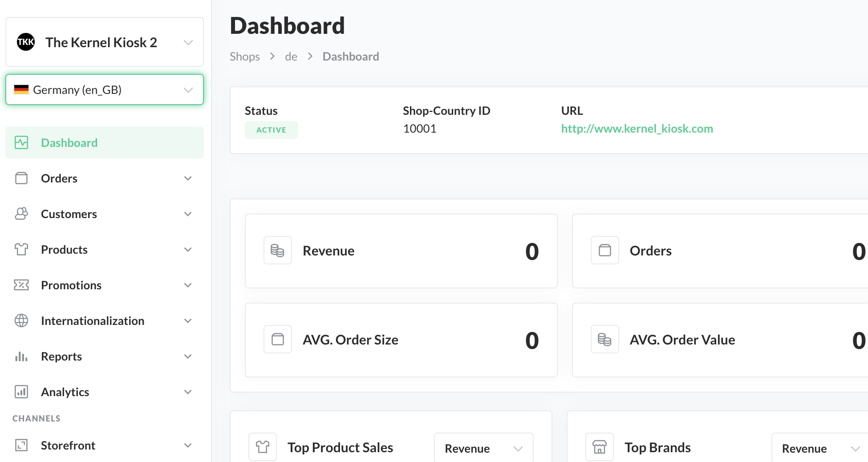Open the Promotions sidebar menu item
The width and height of the screenshot is (868, 462).
[71, 285]
